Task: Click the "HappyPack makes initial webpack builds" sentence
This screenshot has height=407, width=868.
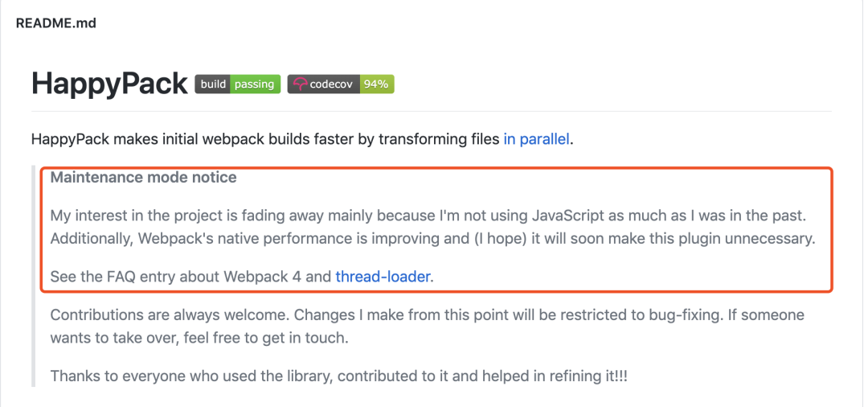Action: (x=265, y=139)
